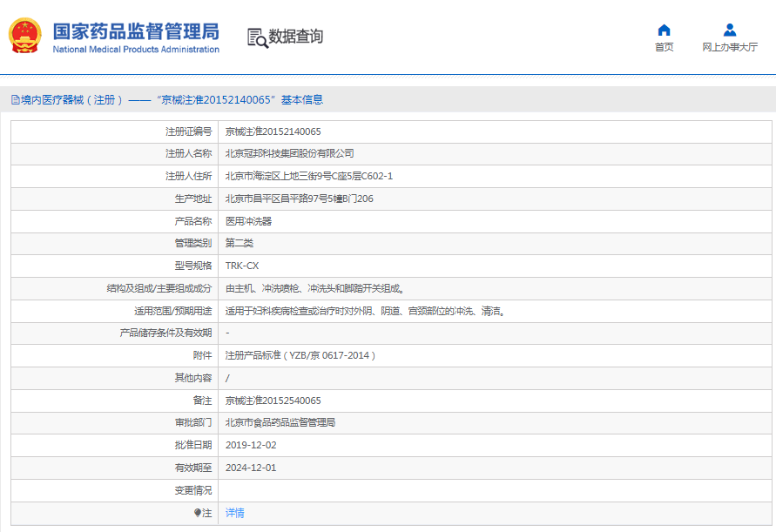Click 适用于妇科疾病检查 scope text
The image size is (776, 532).
(x=365, y=312)
